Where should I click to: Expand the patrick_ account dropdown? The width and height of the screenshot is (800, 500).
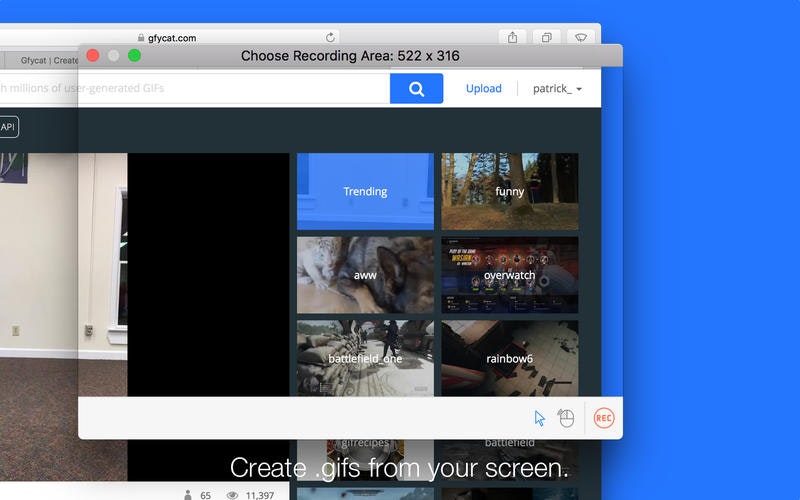click(x=557, y=88)
